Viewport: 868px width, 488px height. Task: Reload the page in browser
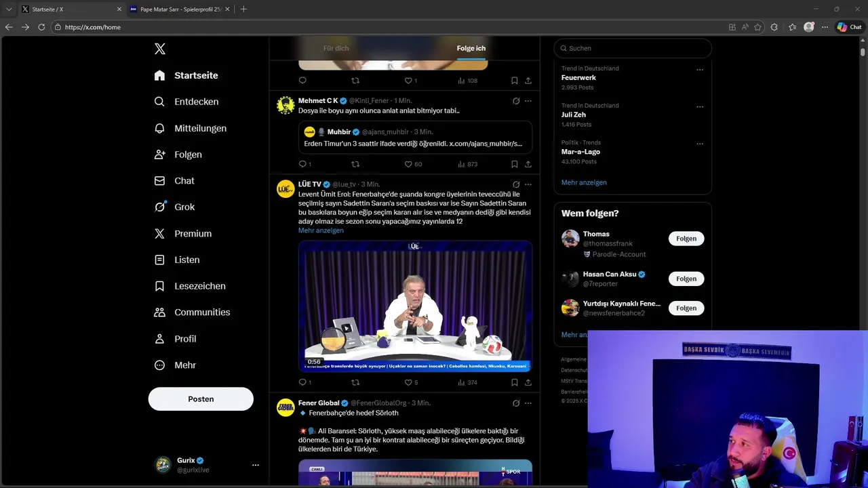click(x=41, y=27)
